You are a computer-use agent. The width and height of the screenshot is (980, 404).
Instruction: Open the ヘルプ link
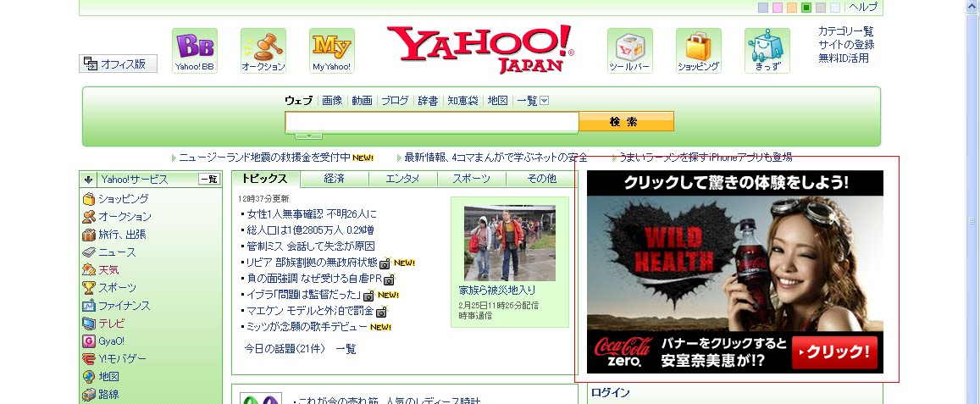[863, 8]
